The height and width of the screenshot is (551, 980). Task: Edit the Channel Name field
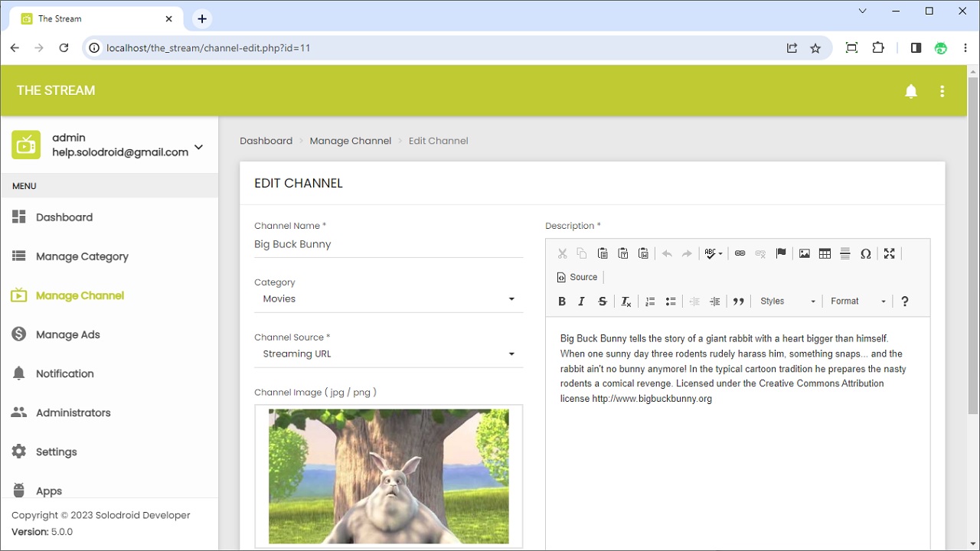pos(389,245)
